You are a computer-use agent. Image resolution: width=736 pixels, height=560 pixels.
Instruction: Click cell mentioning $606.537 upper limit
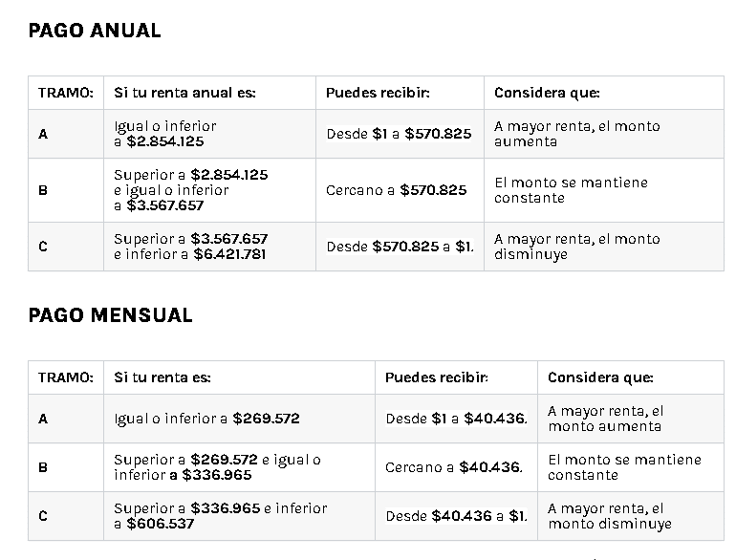click(220, 516)
